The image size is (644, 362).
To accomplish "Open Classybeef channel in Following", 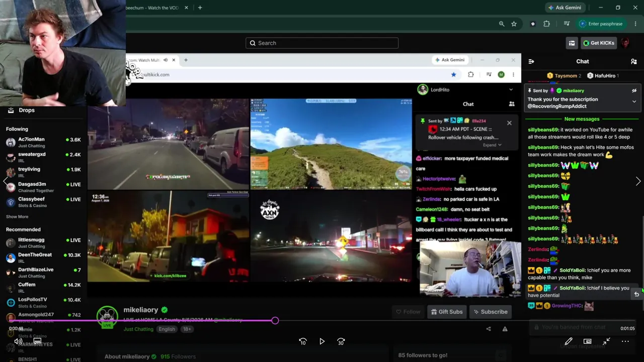I will point(43,202).
